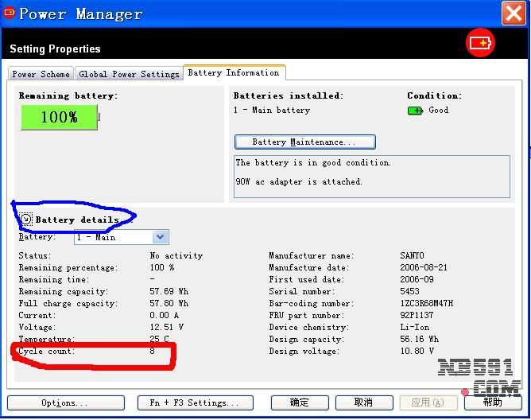This screenshot has height=420, width=531.
Task: Click the green battery Condition icon
Action: pos(415,111)
